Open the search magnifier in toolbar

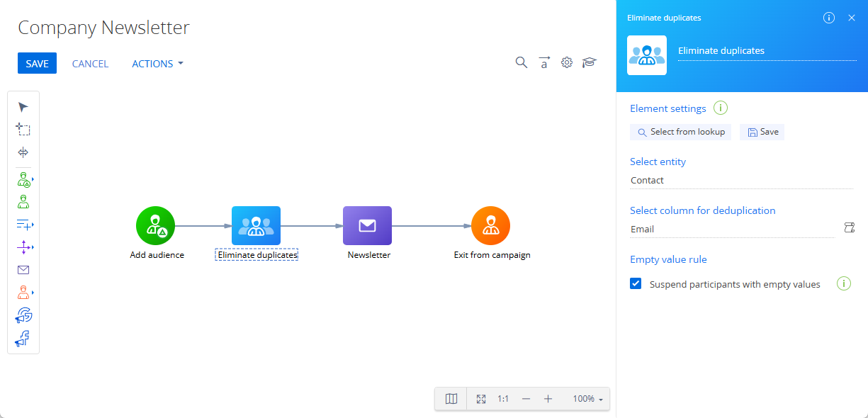522,62
